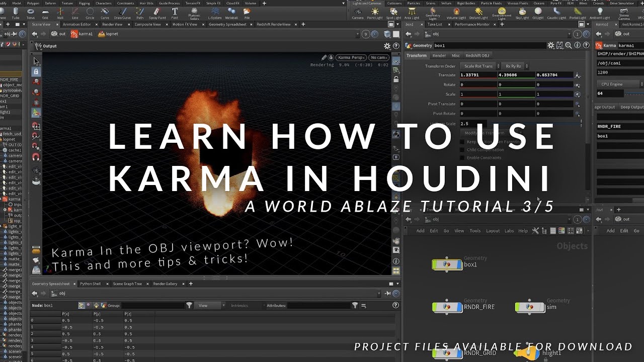This screenshot has width=644, height=362.
Task: Select the Circle shelf tool
Action: (90, 13)
